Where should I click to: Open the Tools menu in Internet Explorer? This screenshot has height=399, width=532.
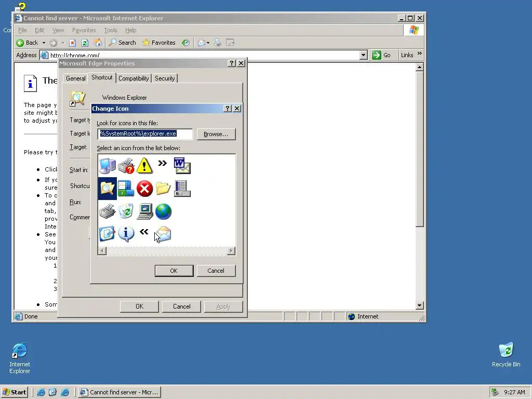coord(111,30)
